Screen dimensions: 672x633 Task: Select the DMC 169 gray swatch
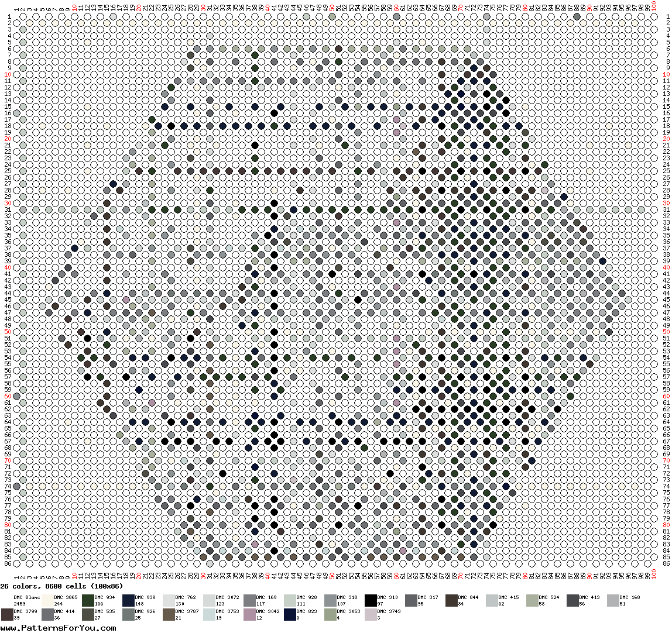[x=249, y=601]
